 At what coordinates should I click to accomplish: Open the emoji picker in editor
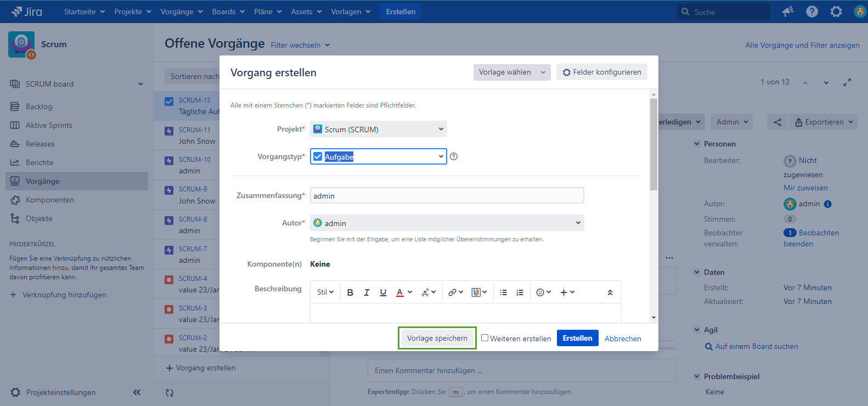click(x=540, y=292)
